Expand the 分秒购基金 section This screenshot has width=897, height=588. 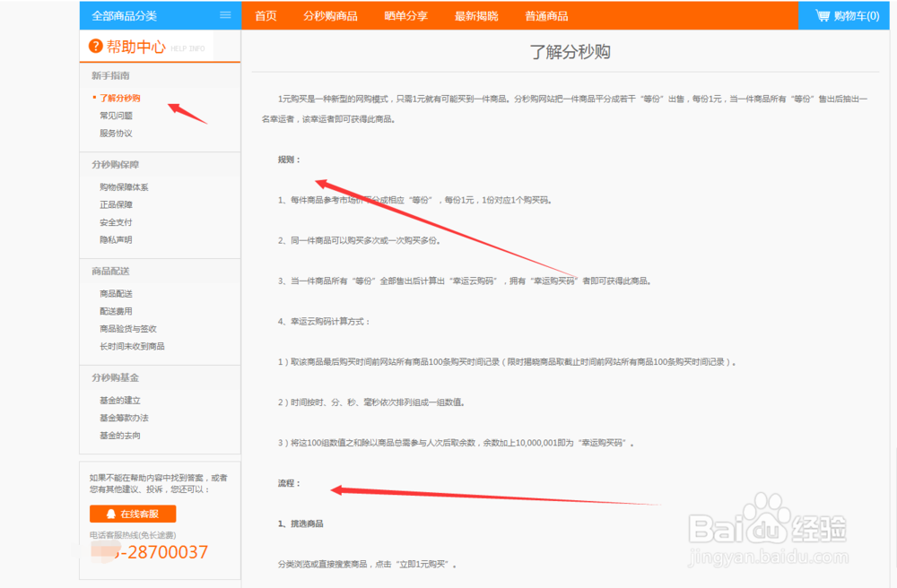pyautogui.click(x=113, y=377)
